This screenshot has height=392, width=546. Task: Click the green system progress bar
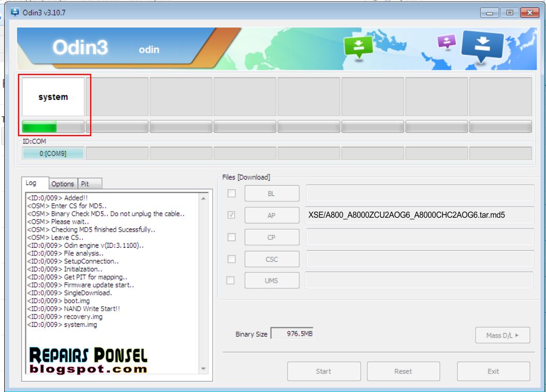(x=53, y=127)
